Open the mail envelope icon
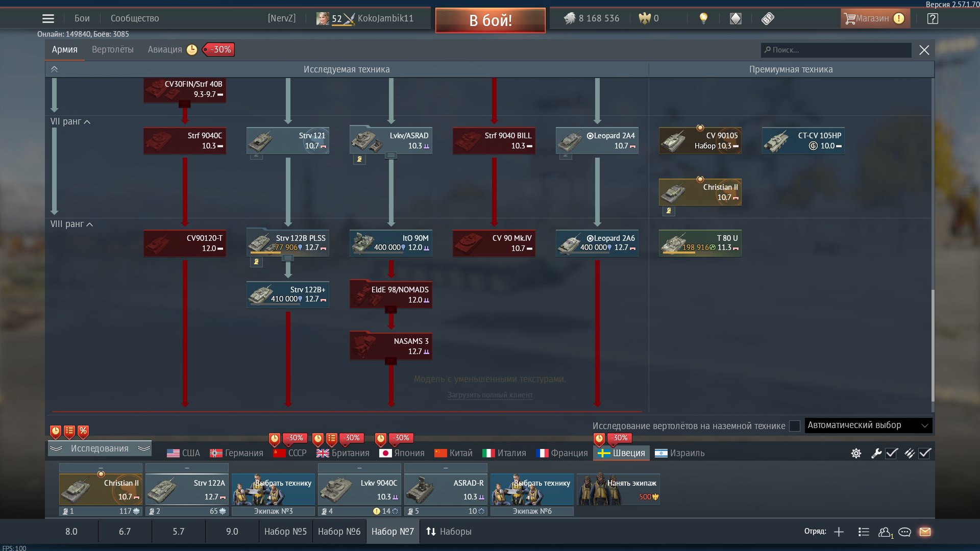 click(x=925, y=532)
